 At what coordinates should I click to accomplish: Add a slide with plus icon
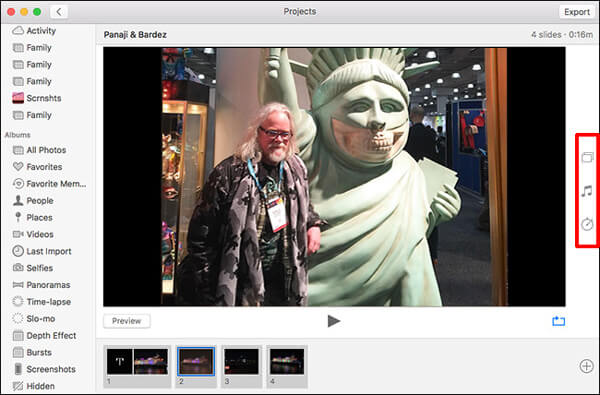click(586, 366)
